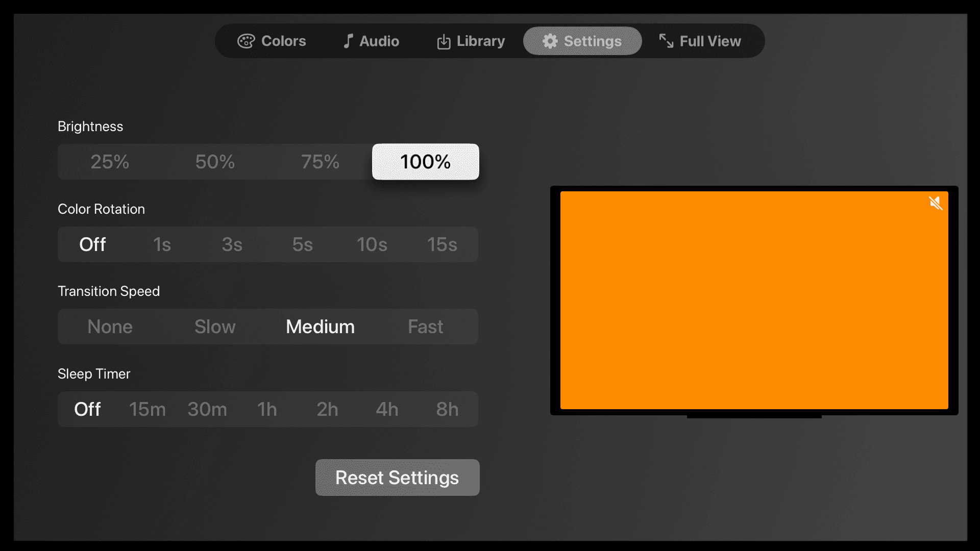Select Color Rotation 5s interval

pyautogui.click(x=302, y=243)
